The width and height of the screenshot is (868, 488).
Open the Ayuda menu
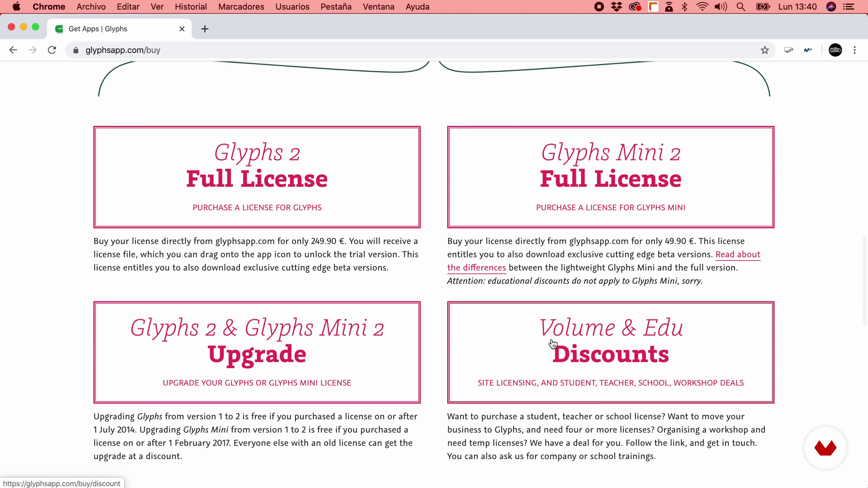(x=417, y=7)
